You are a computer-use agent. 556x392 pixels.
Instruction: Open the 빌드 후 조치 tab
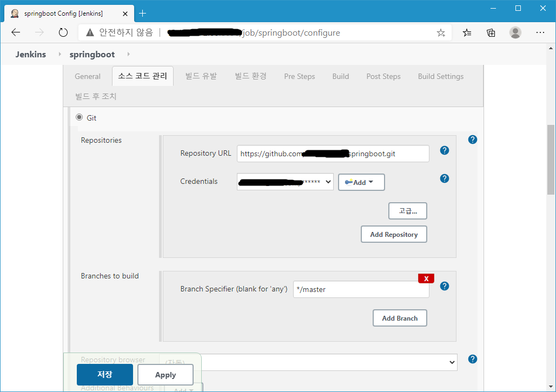click(x=96, y=96)
